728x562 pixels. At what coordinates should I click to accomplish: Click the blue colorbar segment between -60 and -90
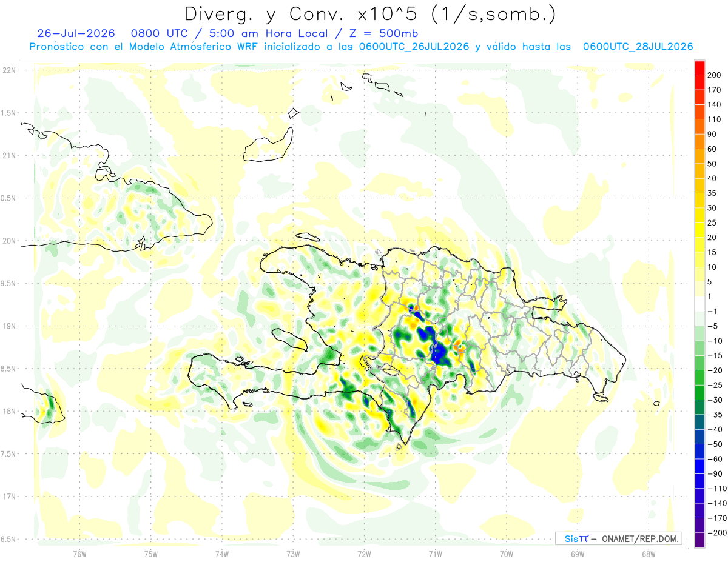tap(699, 466)
